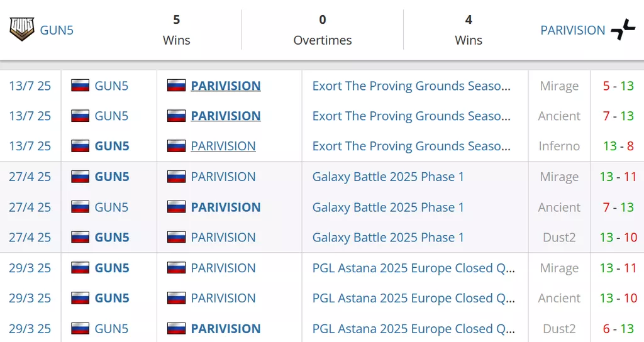Open the PARIVISION team name link in header
Image resolution: width=644 pixels, height=342 pixels.
572,30
